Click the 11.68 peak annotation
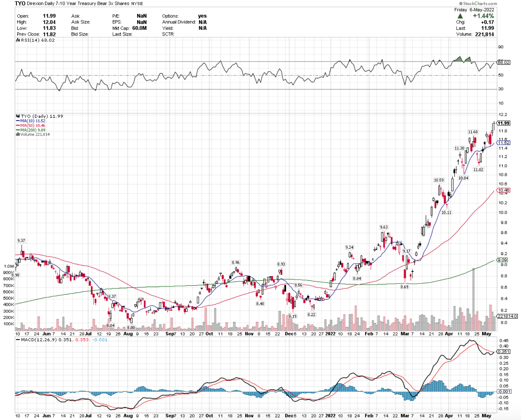This screenshot has width=521, height=420. point(473,132)
